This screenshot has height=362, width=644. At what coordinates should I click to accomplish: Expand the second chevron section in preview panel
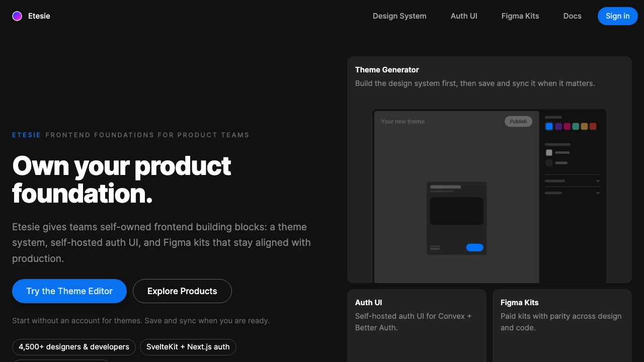[x=598, y=193]
